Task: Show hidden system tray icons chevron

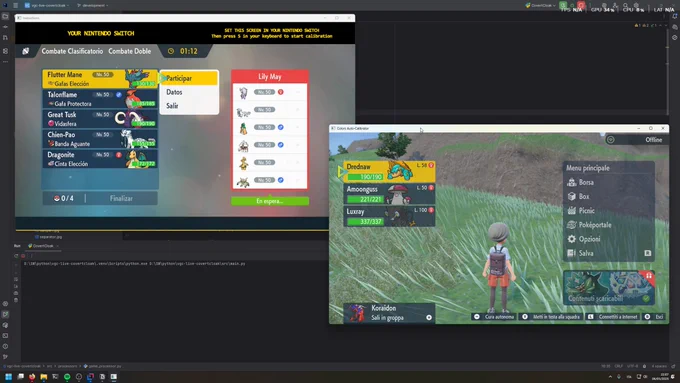Action: (610, 376)
